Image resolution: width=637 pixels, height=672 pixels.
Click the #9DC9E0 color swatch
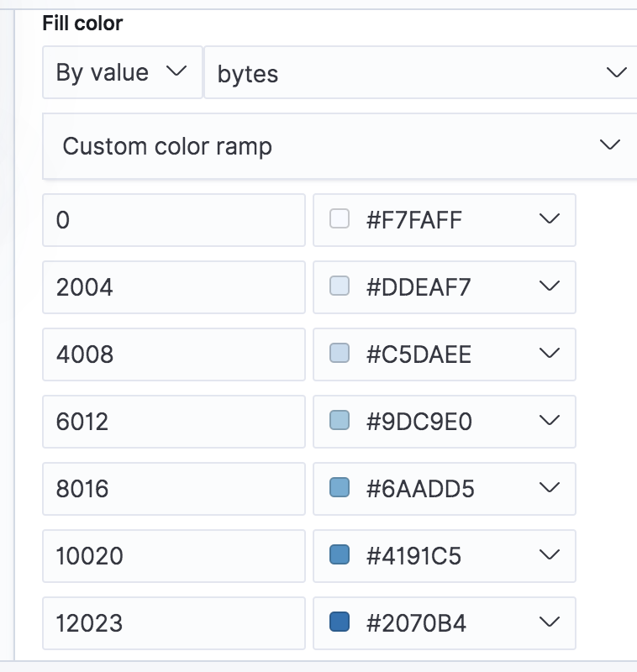click(340, 421)
